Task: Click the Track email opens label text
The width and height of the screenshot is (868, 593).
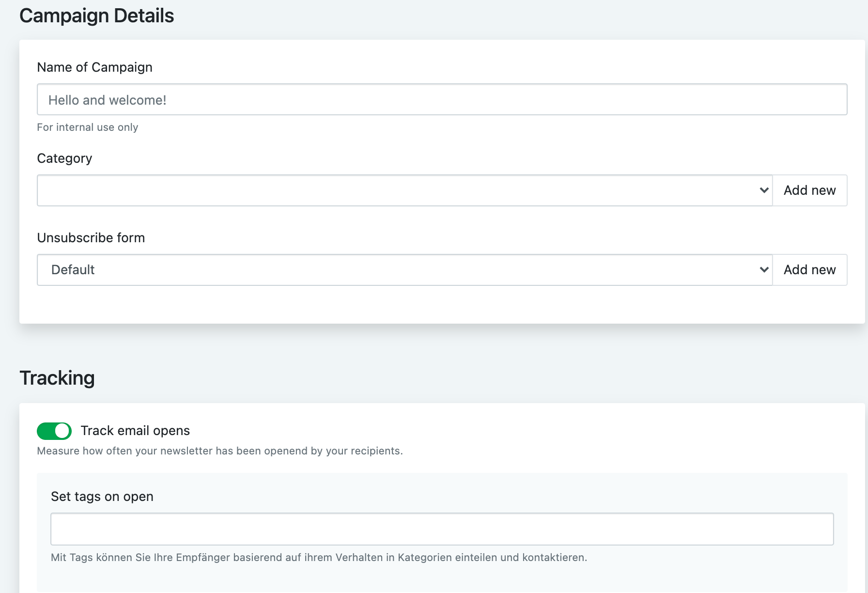Action: pos(135,431)
